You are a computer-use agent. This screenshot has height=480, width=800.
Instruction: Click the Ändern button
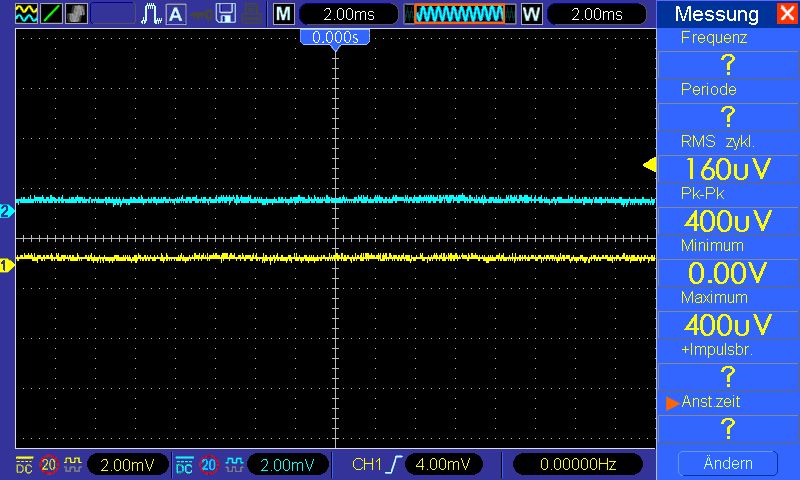point(728,463)
